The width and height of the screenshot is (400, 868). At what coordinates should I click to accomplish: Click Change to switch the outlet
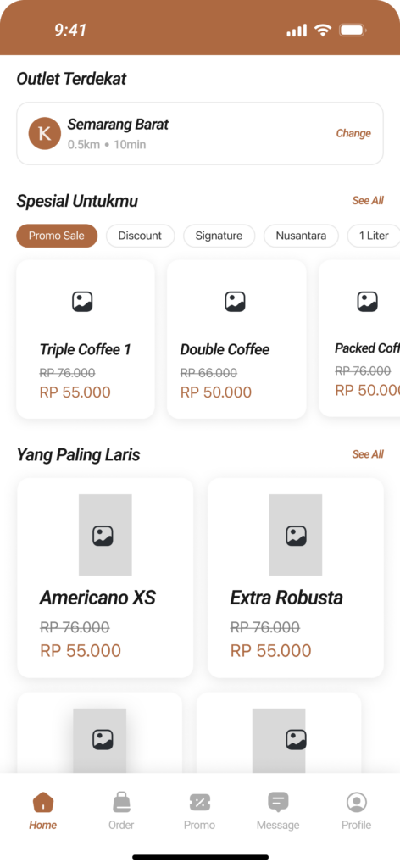pos(353,133)
